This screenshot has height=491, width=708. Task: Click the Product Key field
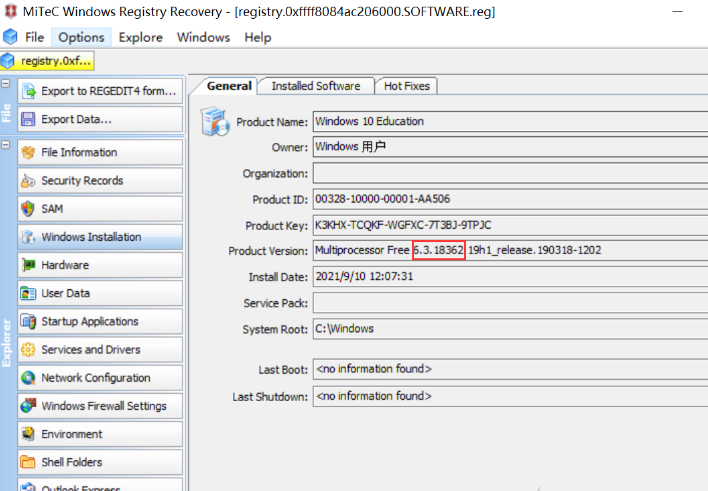point(510,225)
